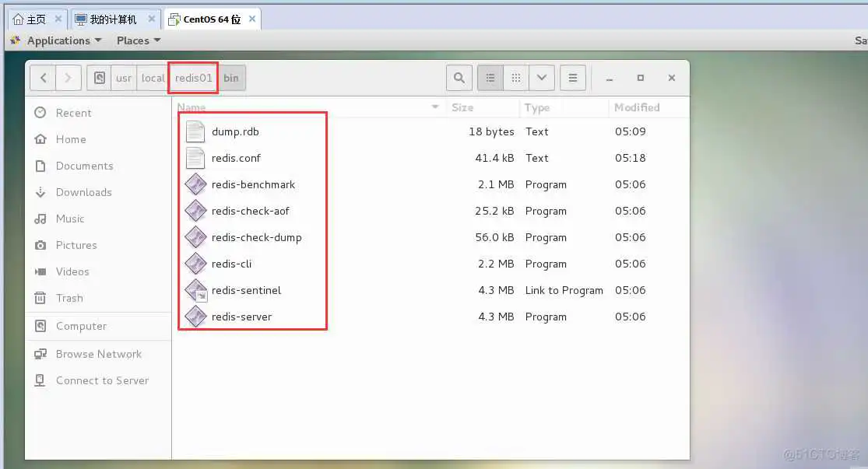This screenshot has height=469, width=868.
Task: Select the dump.rdb file icon
Action: pos(195,131)
